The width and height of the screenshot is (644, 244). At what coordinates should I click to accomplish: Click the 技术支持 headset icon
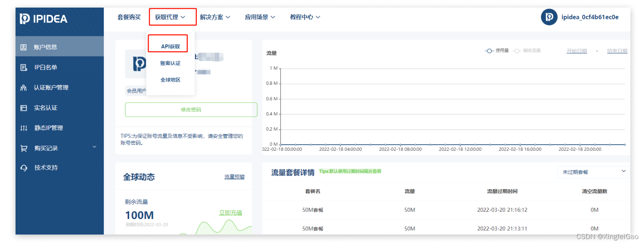click(23, 168)
